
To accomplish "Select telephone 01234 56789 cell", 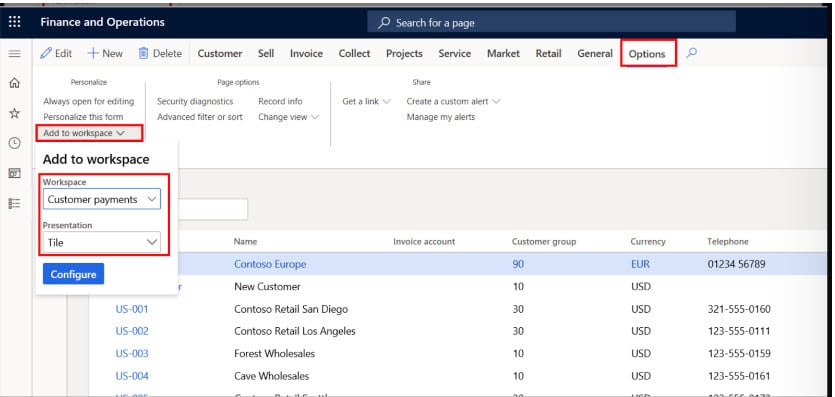I will pos(736,264).
